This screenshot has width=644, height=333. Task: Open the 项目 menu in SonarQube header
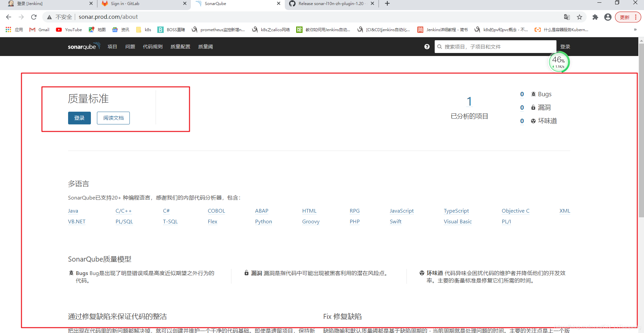click(x=112, y=47)
